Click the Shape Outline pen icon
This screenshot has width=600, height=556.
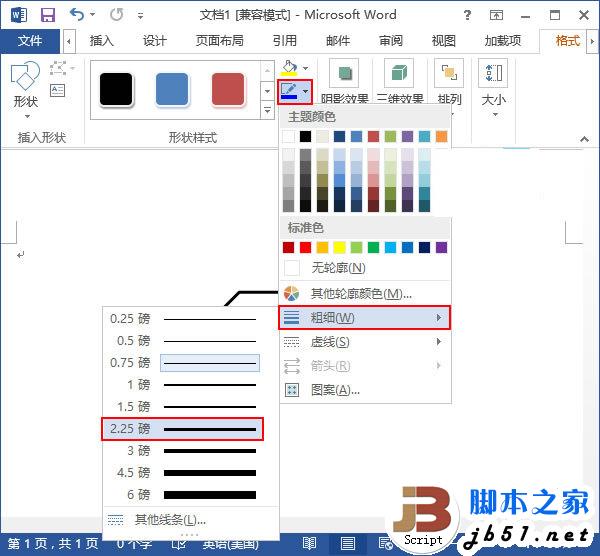(x=289, y=92)
